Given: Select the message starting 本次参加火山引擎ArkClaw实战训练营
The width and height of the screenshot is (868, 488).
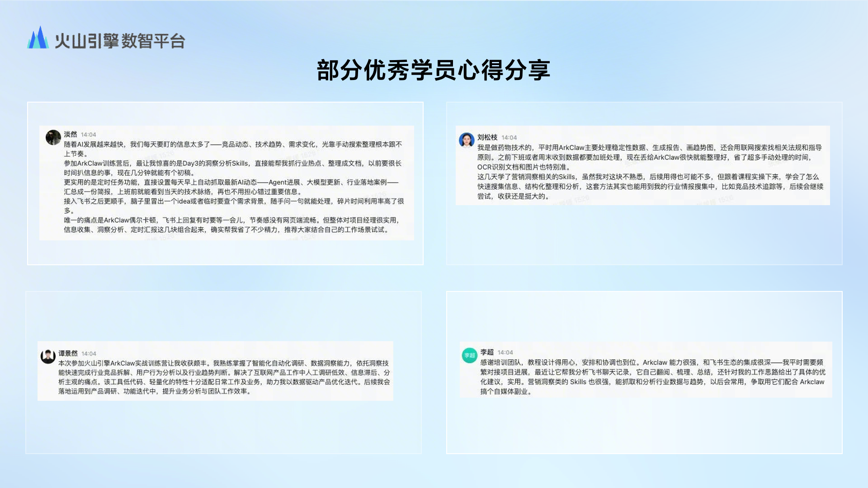Looking at the screenshot, I should point(224,377).
